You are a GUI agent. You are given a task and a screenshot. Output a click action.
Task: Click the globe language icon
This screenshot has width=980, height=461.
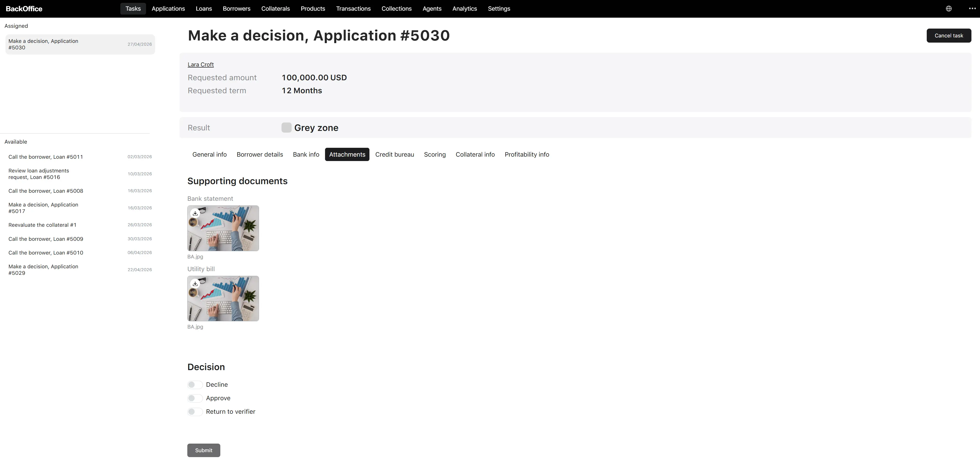[948, 9]
